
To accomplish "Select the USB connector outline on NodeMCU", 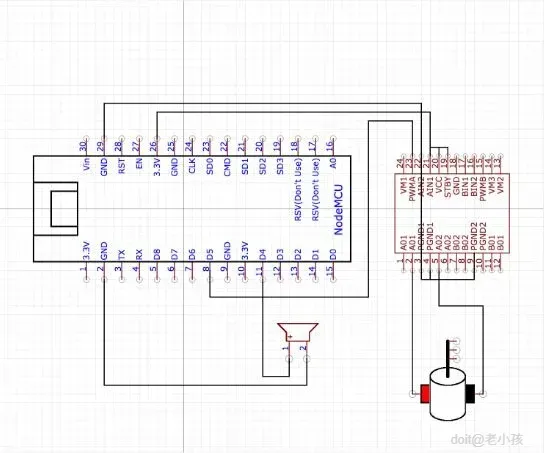I will click(x=56, y=208).
